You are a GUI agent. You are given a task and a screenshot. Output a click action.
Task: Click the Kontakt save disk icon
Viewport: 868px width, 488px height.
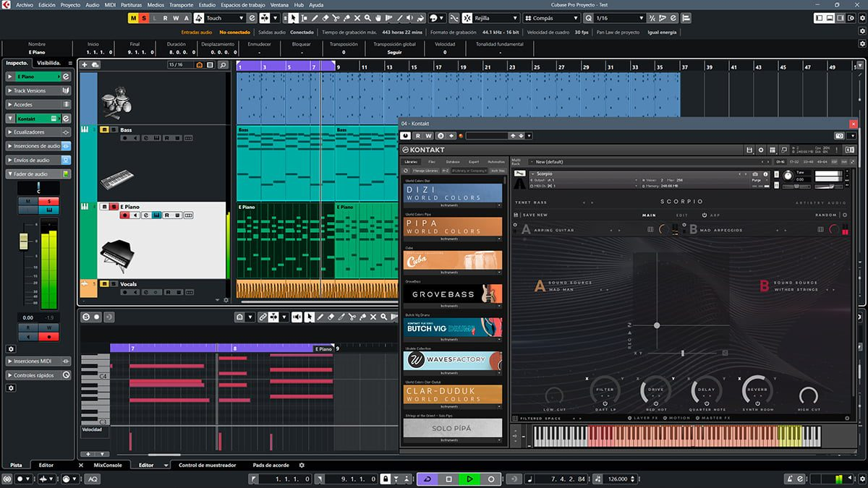[x=749, y=150]
